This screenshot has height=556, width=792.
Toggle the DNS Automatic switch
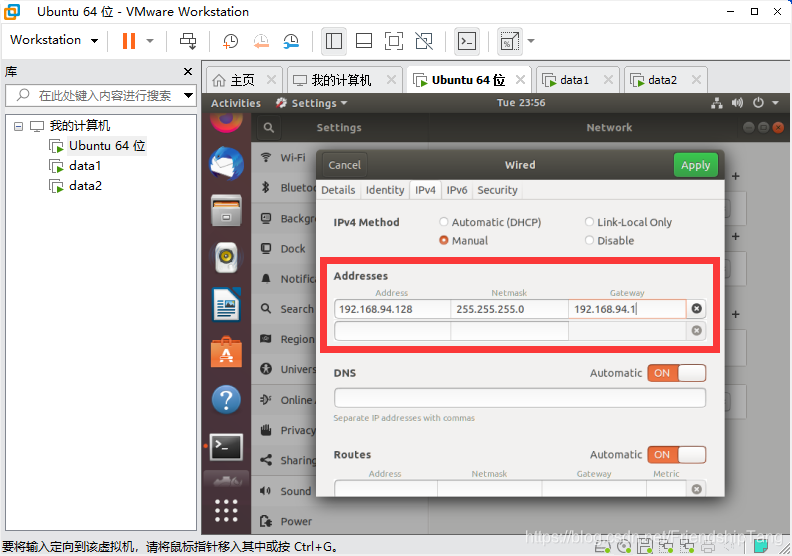(x=676, y=373)
